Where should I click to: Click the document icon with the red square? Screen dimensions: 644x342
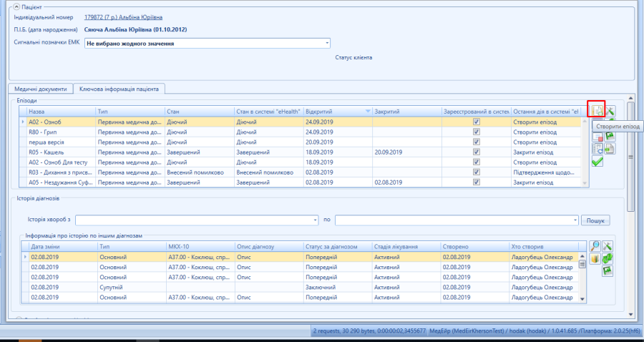click(597, 135)
